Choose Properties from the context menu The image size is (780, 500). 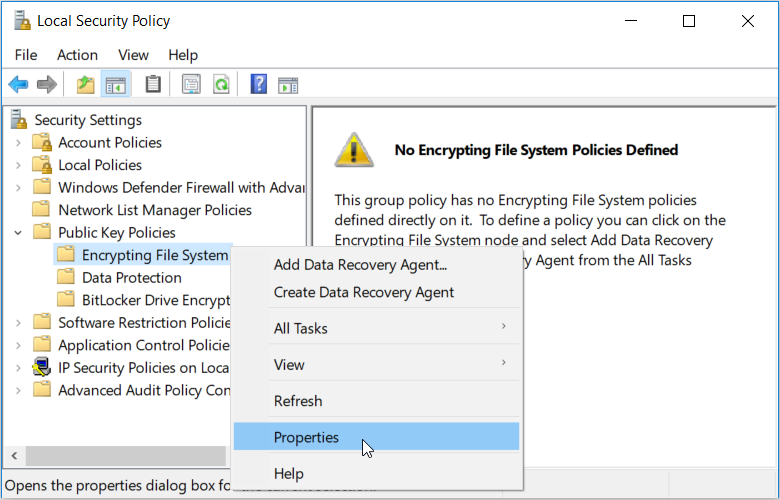coord(306,437)
